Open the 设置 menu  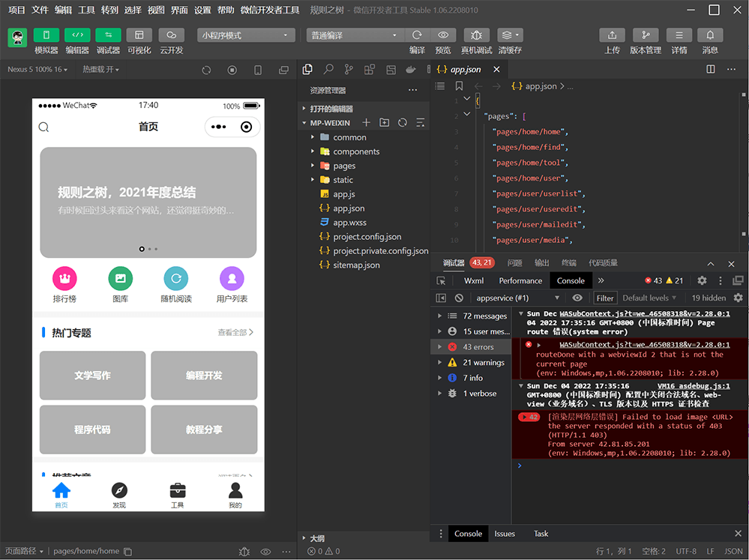click(202, 10)
